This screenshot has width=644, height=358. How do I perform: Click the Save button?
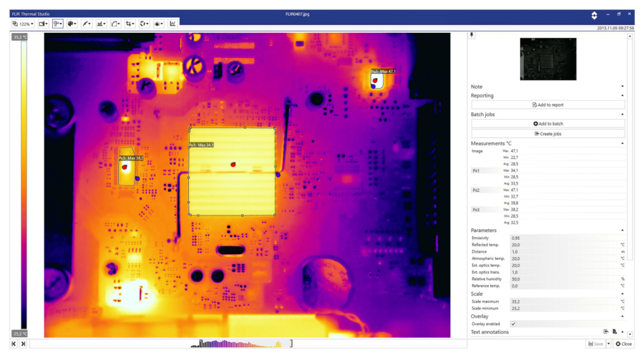595,344
